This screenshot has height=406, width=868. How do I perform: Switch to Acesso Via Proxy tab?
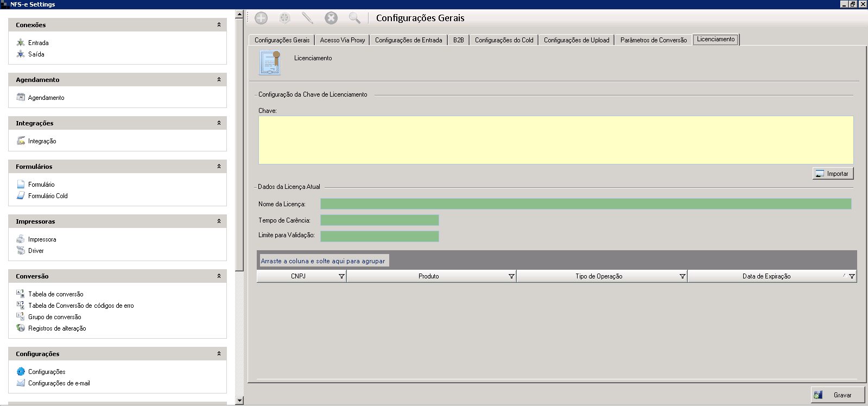342,40
